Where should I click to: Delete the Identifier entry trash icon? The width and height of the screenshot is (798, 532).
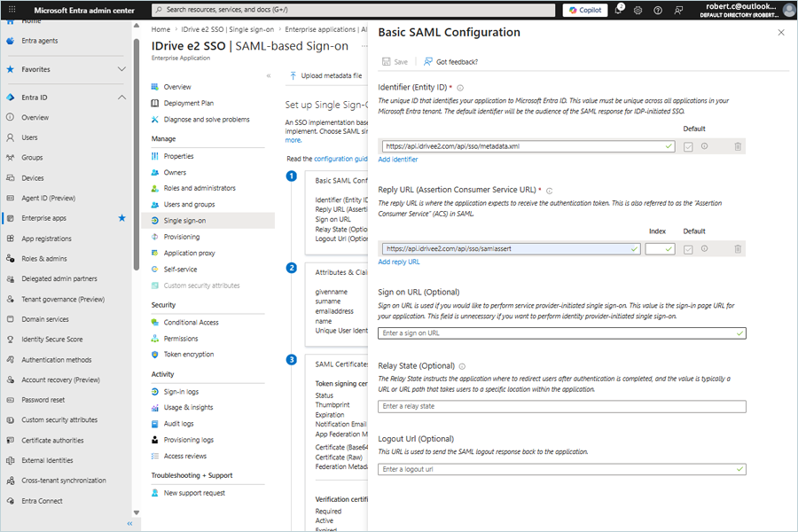pos(738,146)
